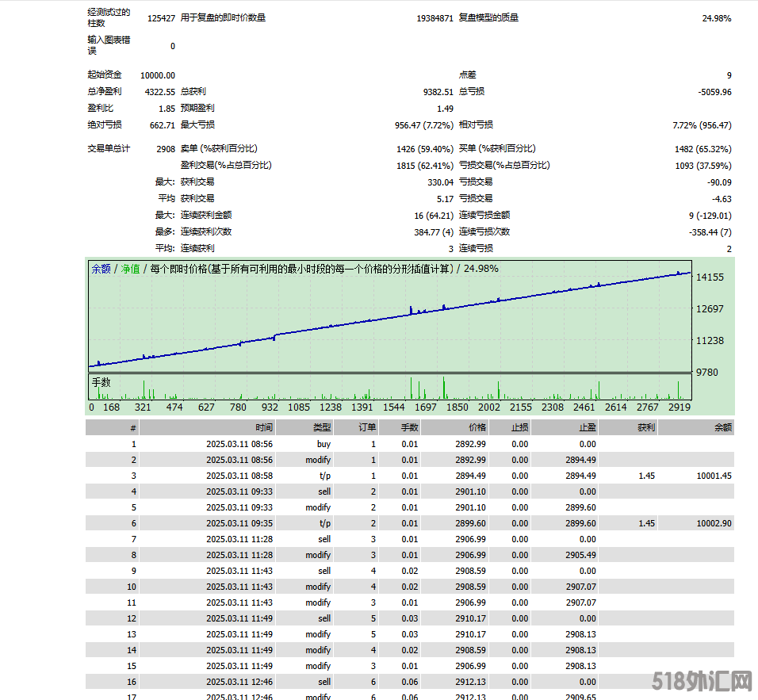Click the starting capital value 10000.00
Viewport: 758px width, 700px height.
pyautogui.click(x=157, y=75)
